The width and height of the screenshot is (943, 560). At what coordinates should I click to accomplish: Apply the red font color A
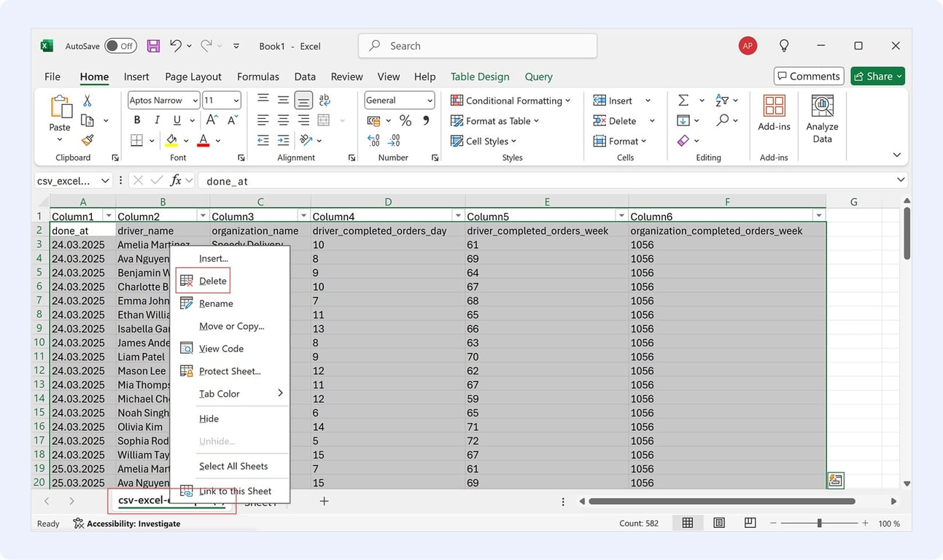(203, 140)
